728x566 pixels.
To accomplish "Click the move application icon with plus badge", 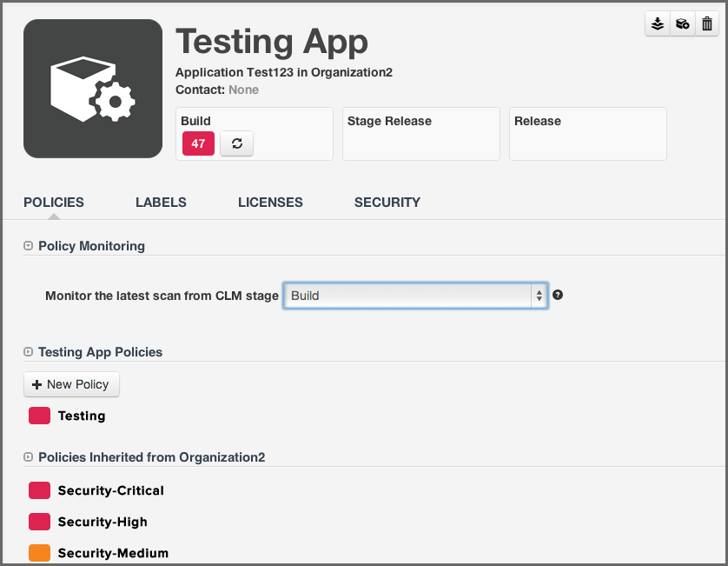I will point(682,23).
